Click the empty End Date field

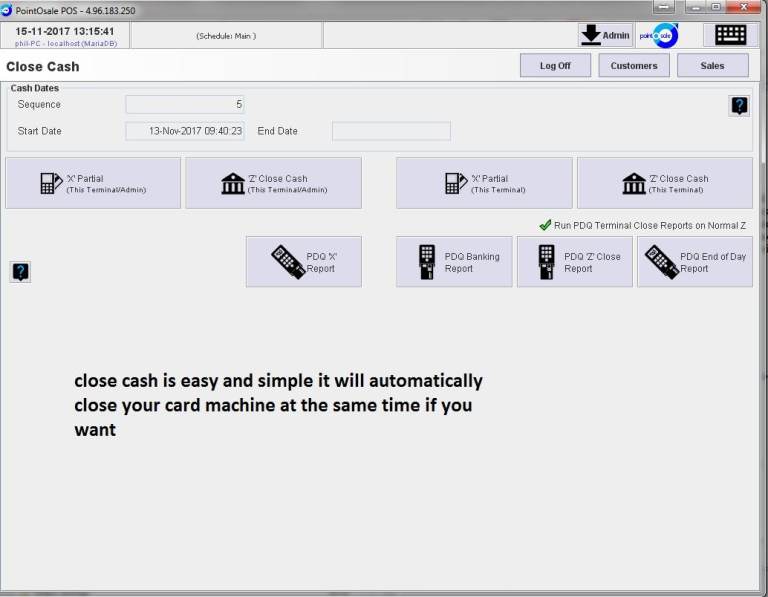(x=391, y=131)
